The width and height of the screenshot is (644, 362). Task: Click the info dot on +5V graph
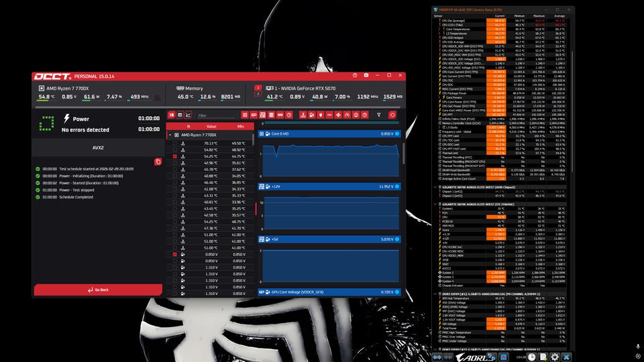click(397, 239)
